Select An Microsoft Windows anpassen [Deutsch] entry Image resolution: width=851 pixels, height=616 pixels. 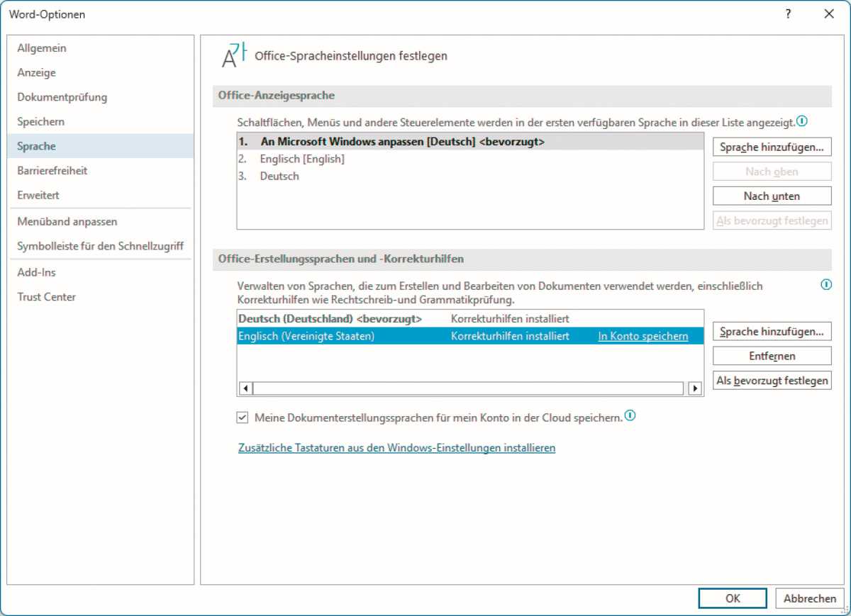click(470, 142)
